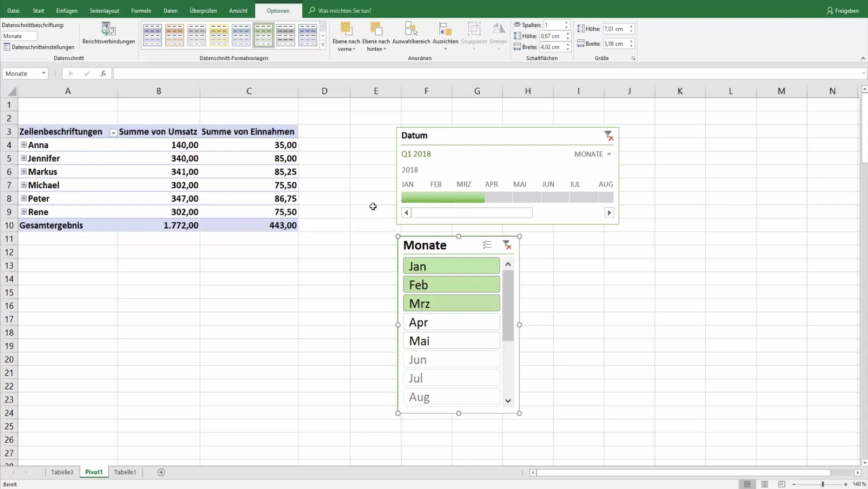Switch to the Seitenlayout tab

click(x=104, y=10)
